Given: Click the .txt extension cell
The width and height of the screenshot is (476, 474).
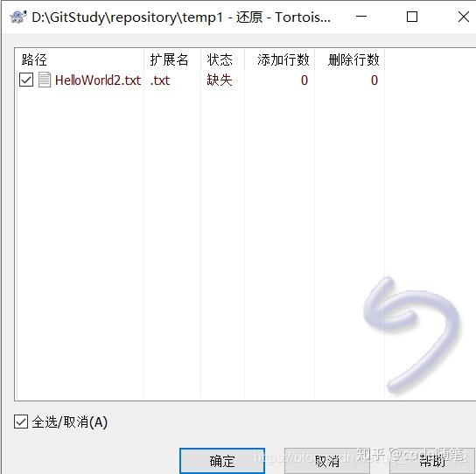Looking at the screenshot, I should 159,80.
